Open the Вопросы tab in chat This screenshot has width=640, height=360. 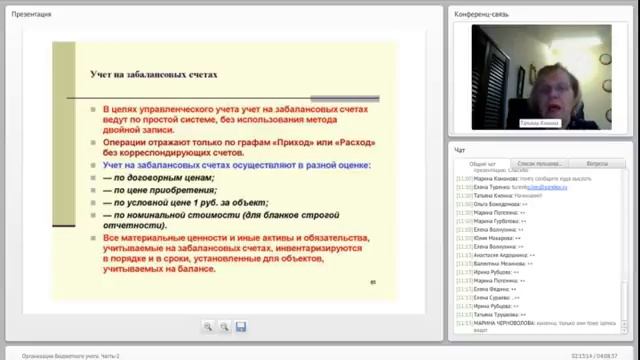[x=597, y=164]
